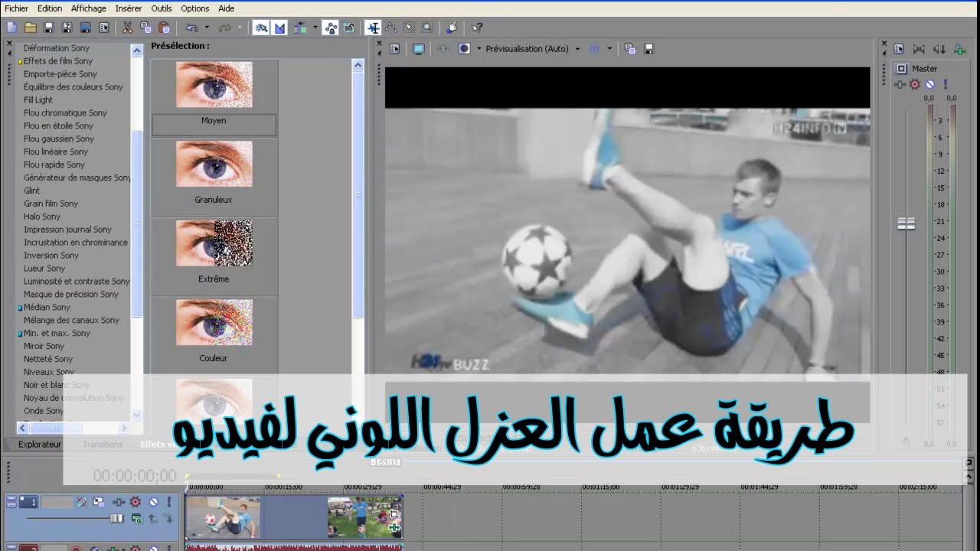Cut selection with the scissors icon

[127, 28]
